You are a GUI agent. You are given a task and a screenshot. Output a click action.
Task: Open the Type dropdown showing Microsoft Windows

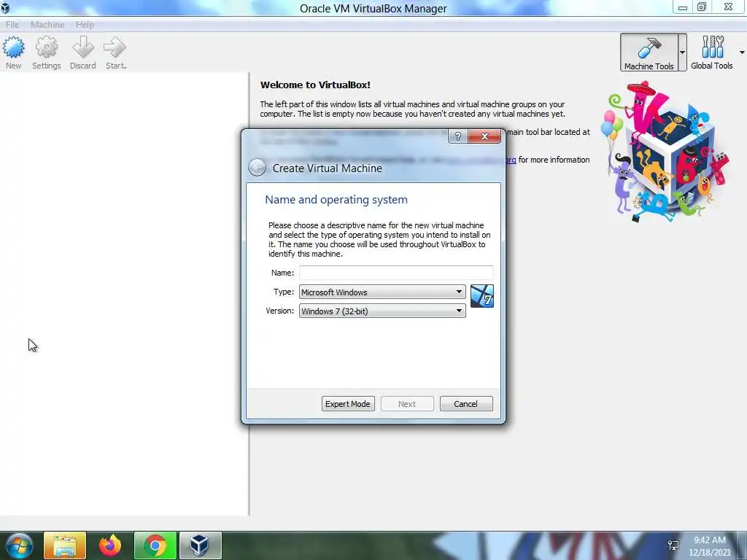pos(382,292)
